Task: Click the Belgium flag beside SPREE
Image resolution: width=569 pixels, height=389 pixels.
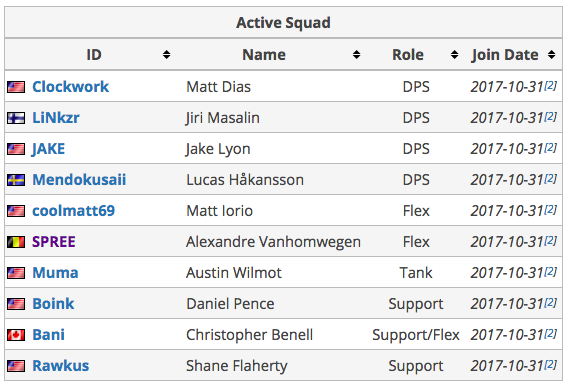Action: (16, 242)
